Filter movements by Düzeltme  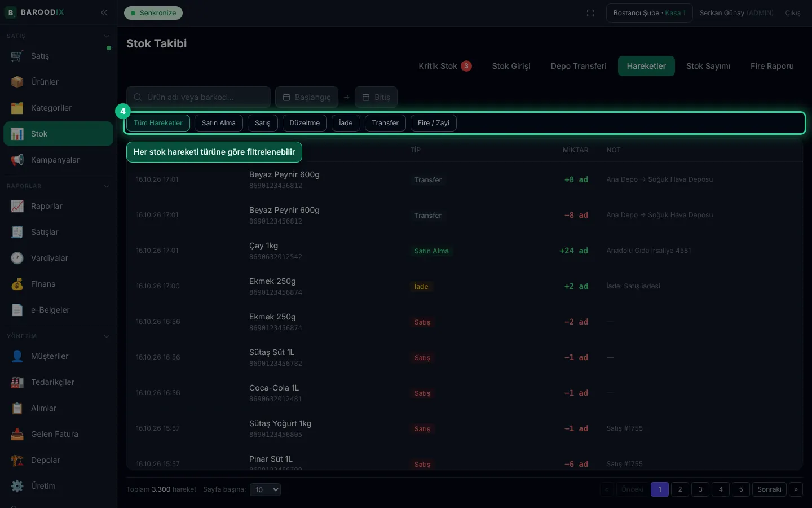click(304, 123)
